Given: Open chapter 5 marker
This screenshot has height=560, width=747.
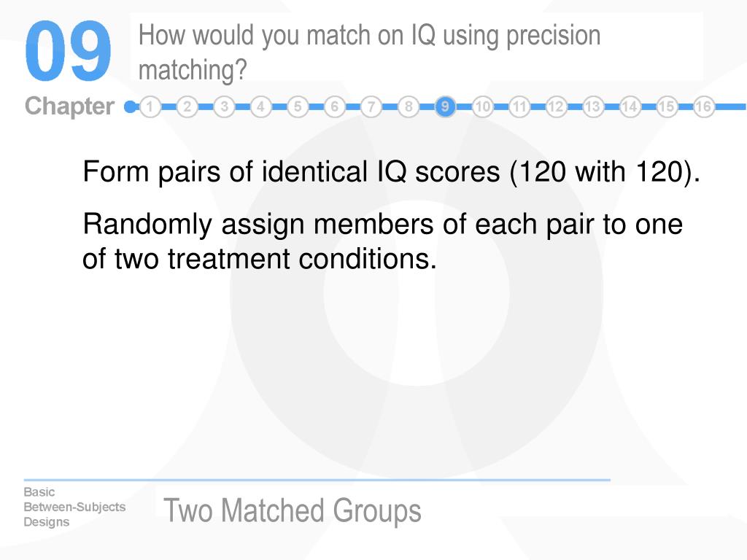Looking at the screenshot, I should 298,106.
